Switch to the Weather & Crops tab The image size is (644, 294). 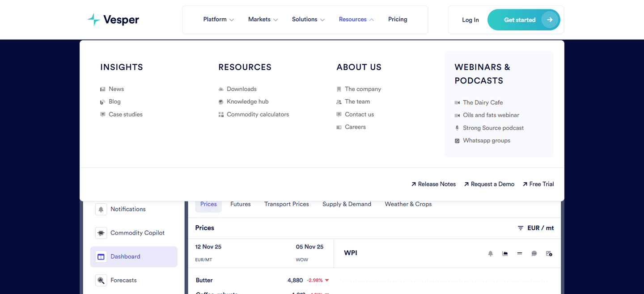pos(408,204)
